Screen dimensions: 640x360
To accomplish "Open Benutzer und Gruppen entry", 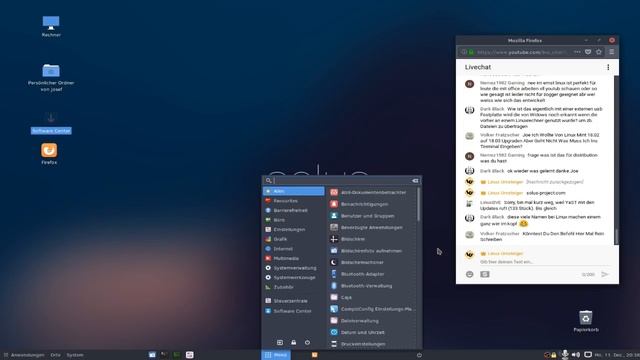I will coord(372,216).
